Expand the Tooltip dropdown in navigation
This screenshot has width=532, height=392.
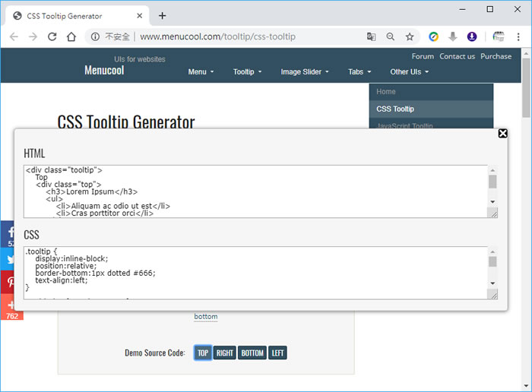point(247,72)
